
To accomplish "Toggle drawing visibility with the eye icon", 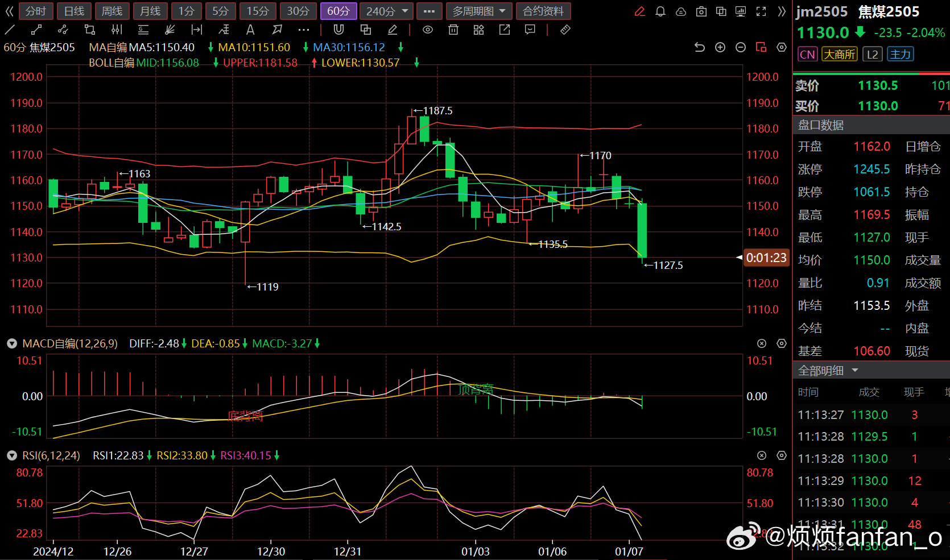I will click(428, 30).
